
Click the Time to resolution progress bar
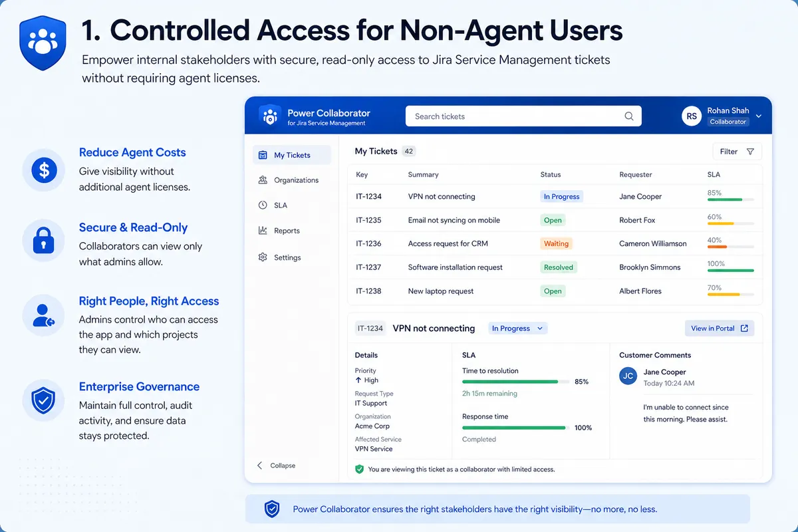(515, 382)
